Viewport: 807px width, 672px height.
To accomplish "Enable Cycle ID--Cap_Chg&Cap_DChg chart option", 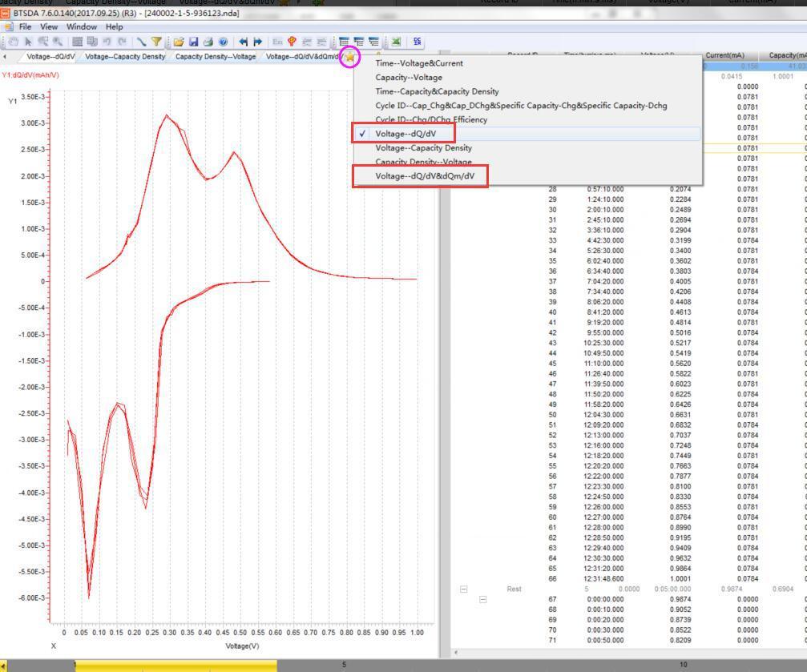I will click(x=527, y=106).
